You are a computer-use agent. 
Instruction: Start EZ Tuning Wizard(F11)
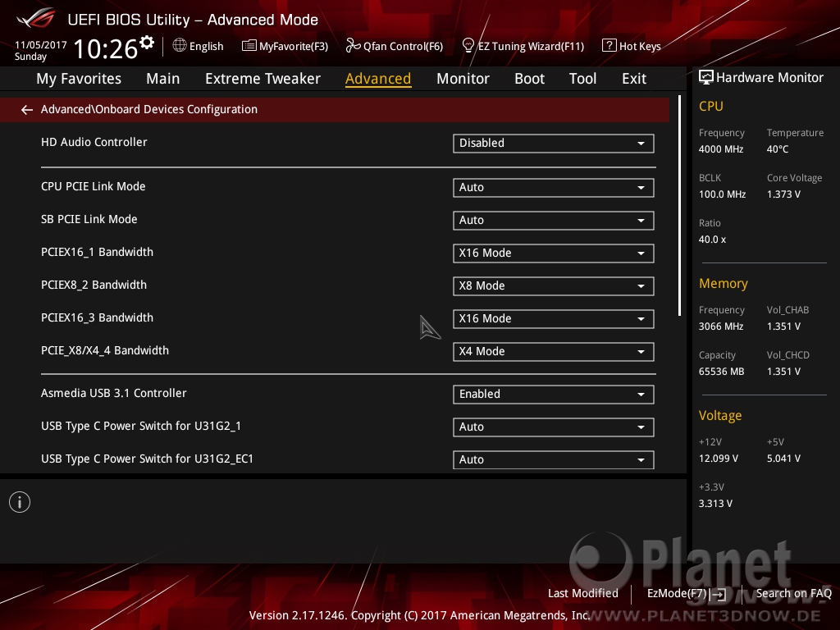point(523,46)
